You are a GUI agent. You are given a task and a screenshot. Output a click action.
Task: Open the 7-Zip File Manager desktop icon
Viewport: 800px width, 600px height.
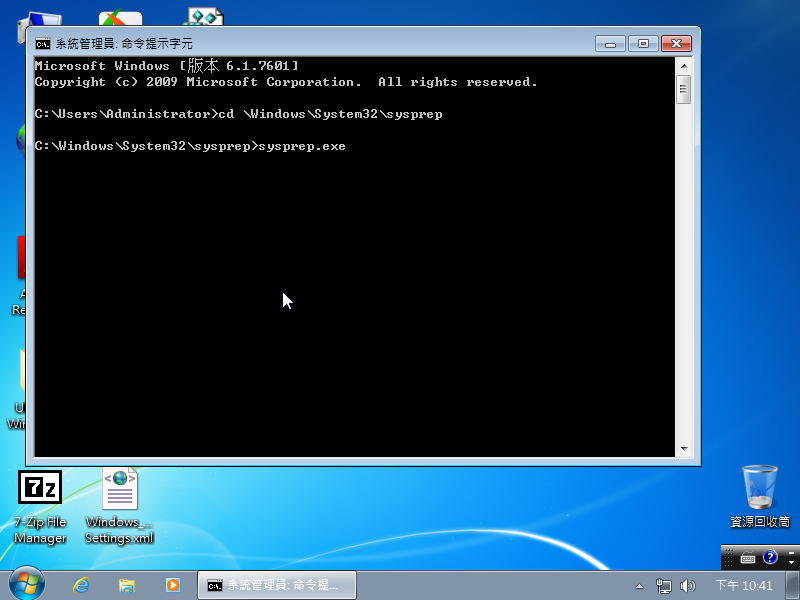40,508
